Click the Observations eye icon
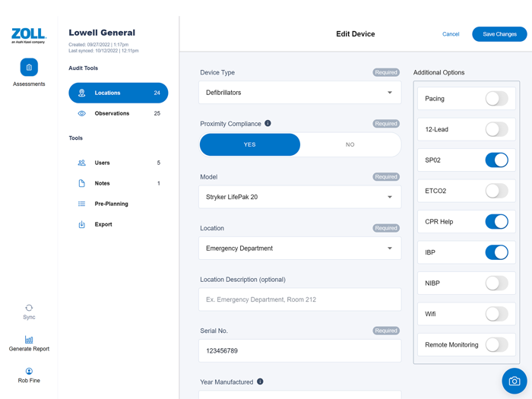Viewport: 532px width, 399px height. [x=82, y=113]
